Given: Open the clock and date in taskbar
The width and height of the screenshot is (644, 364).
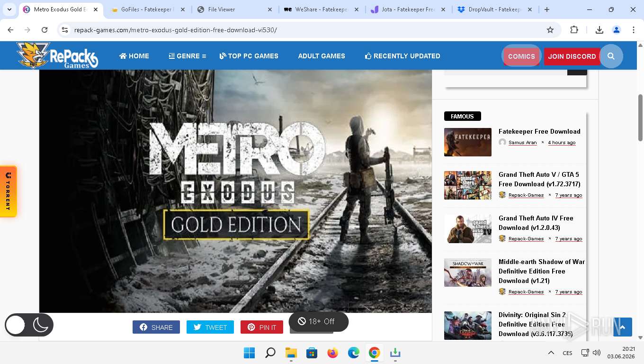Looking at the screenshot, I should 621,353.
